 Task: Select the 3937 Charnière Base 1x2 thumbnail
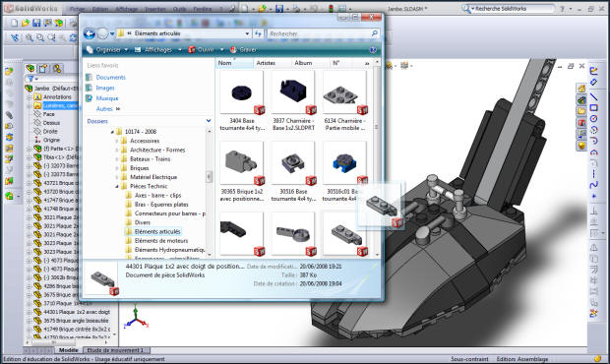coord(293,92)
